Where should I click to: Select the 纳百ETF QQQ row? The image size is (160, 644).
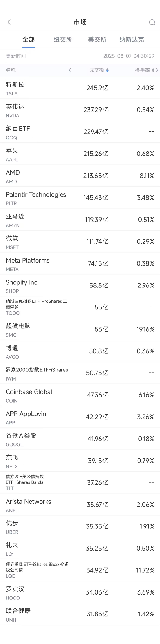(80, 132)
